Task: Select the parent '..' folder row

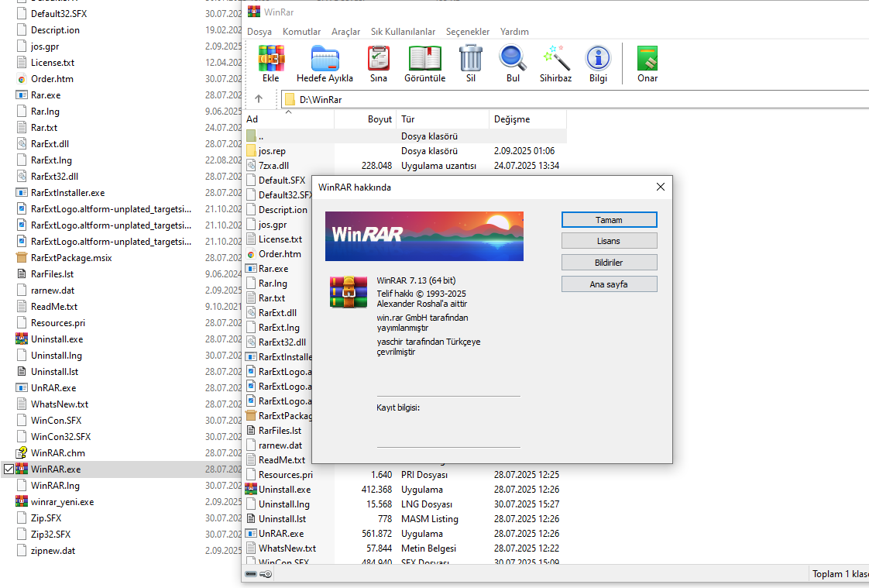Action: click(x=405, y=136)
